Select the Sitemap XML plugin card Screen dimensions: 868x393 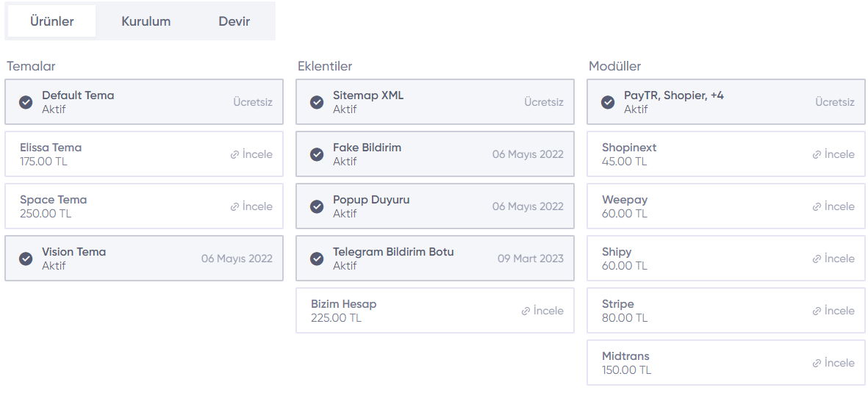coord(435,102)
